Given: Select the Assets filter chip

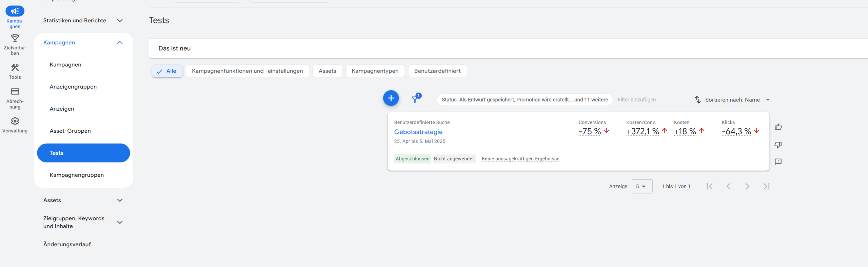Looking at the screenshot, I should tap(327, 71).
